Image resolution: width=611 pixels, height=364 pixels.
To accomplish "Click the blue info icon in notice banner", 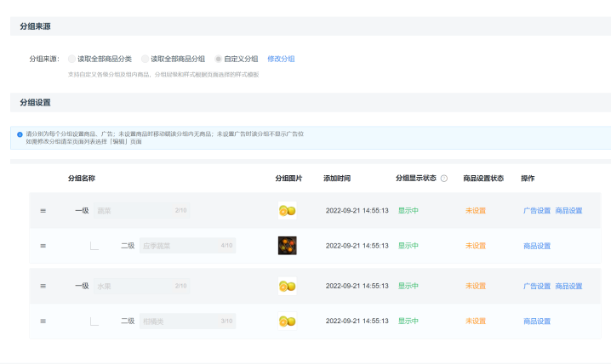I will (20, 134).
